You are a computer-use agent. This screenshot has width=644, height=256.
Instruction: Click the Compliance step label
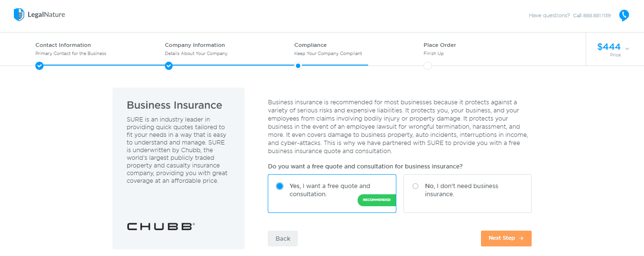point(310,45)
